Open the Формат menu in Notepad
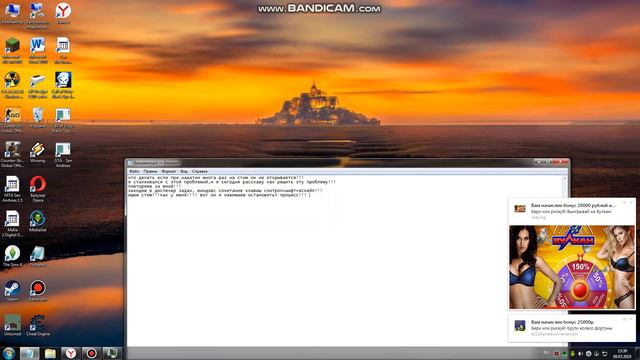 click(169, 171)
